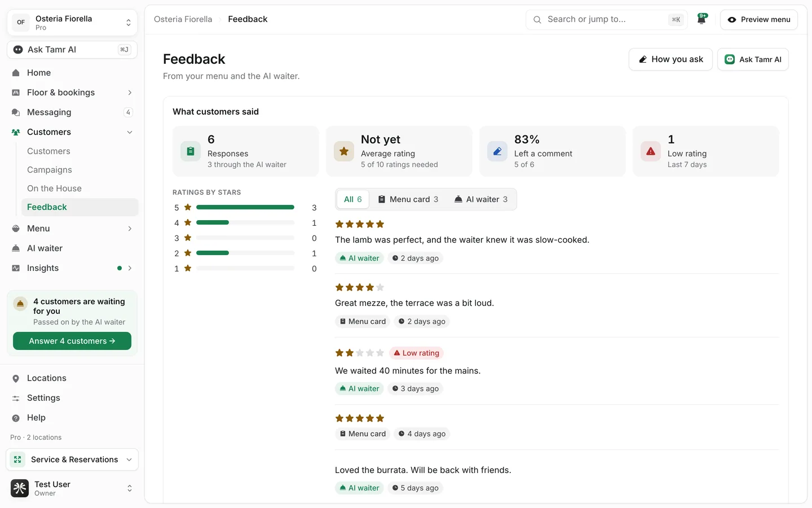
Task: Click the search magnifier icon
Action: [x=537, y=20]
